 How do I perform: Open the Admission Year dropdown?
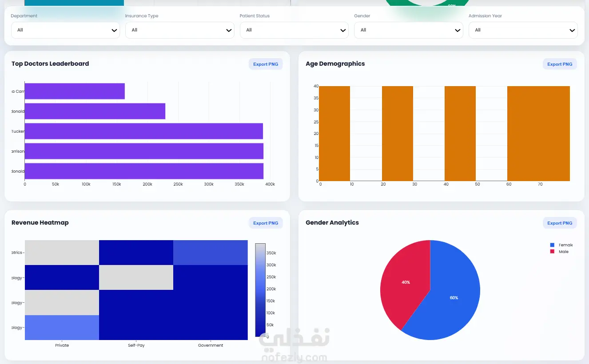pos(523,30)
